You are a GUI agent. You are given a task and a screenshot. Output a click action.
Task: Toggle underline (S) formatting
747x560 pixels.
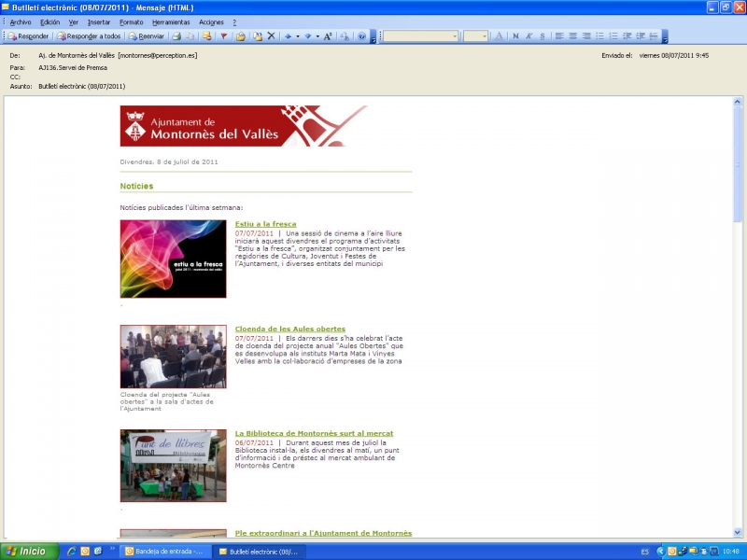pyautogui.click(x=543, y=36)
